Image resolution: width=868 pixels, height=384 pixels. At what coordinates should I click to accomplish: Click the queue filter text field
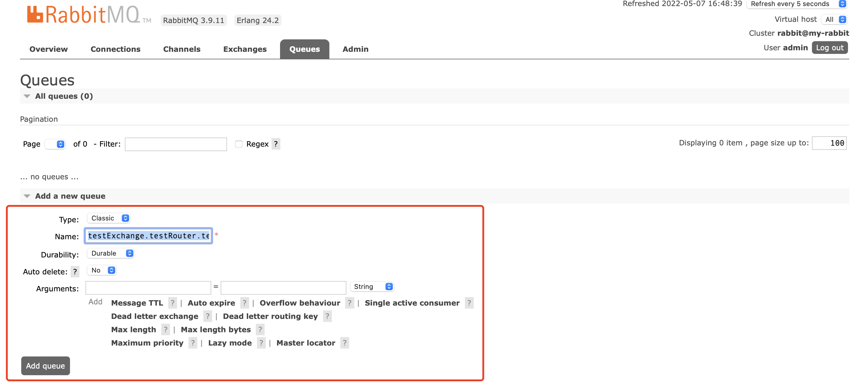click(175, 144)
